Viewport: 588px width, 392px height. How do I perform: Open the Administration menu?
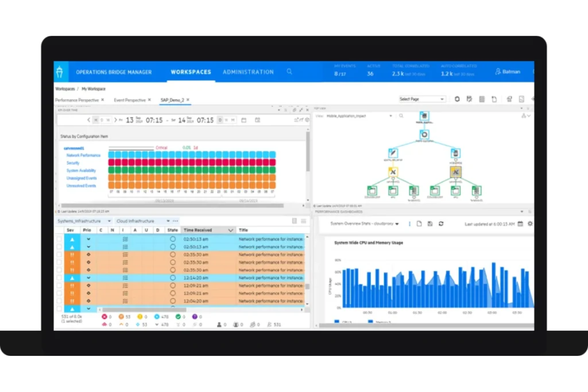tap(248, 72)
